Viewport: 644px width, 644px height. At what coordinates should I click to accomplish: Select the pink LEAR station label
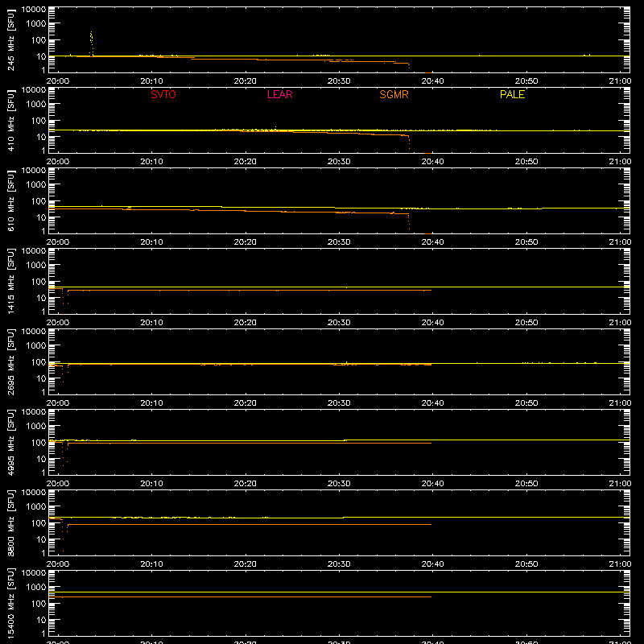pos(279,94)
